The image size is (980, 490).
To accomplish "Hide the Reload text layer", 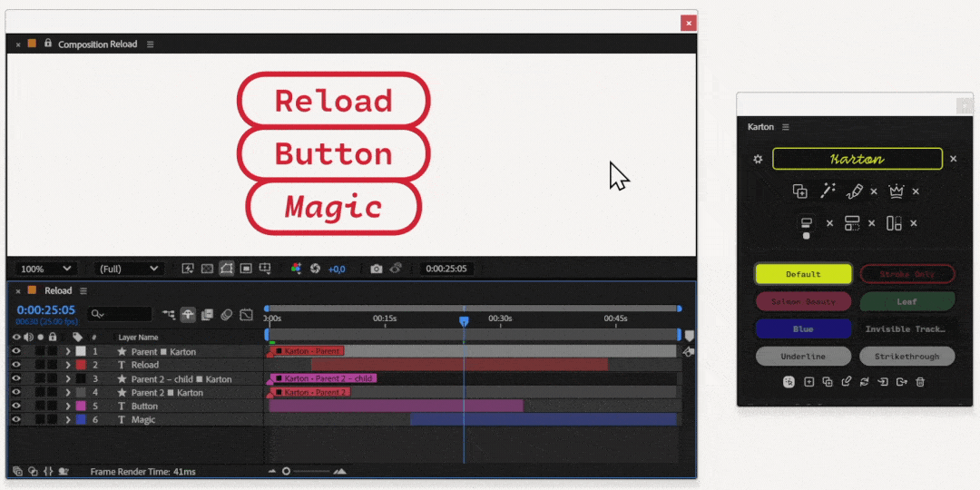I will click(15, 365).
